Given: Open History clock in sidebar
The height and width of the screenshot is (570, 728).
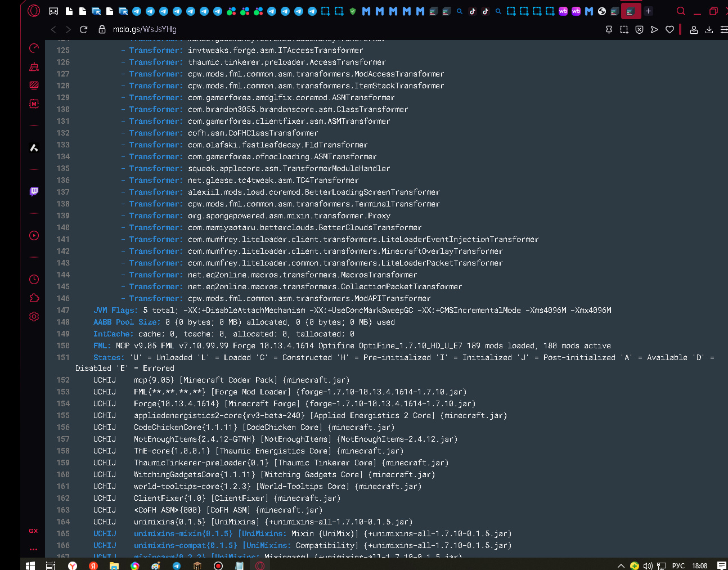Looking at the screenshot, I should [34, 279].
